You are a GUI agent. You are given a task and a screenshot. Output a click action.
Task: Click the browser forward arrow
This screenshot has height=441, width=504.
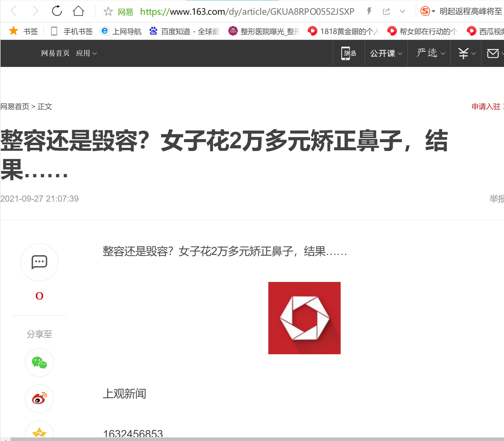coord(35,11)
